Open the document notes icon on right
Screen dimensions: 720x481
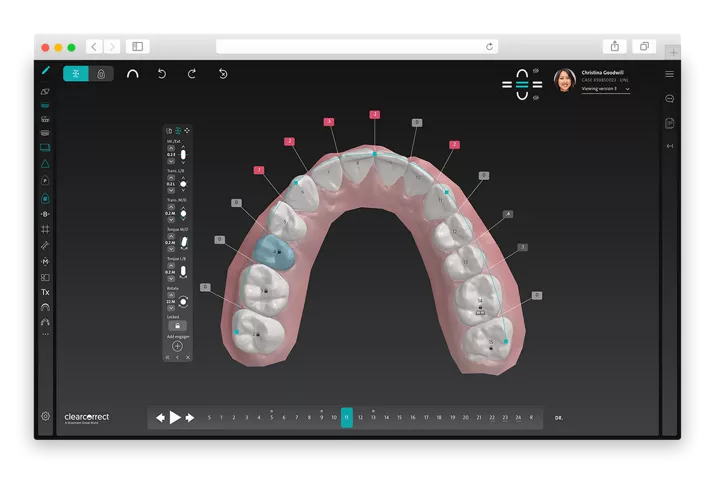pos(669,123)
